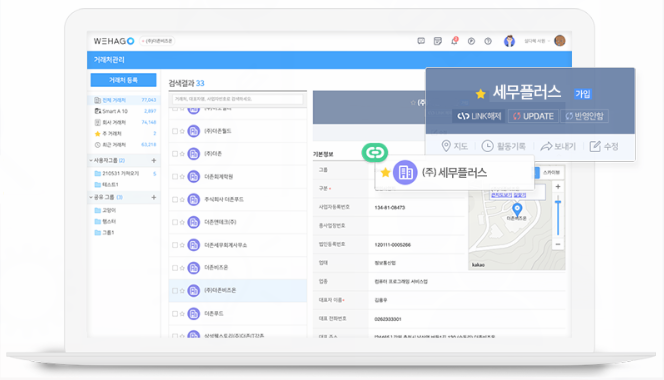Click 수정 edit pencil action
This screenshot has height=380, width=664.
[604, 146]
